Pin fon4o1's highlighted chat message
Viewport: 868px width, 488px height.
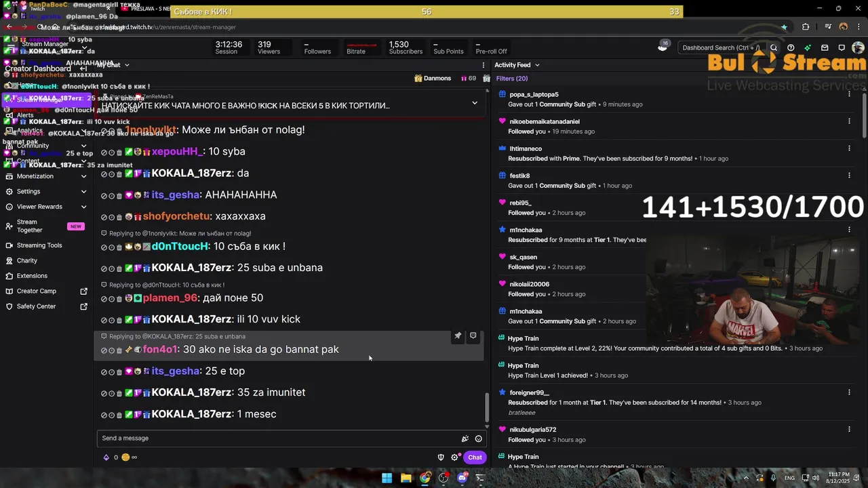pos(458,335)
